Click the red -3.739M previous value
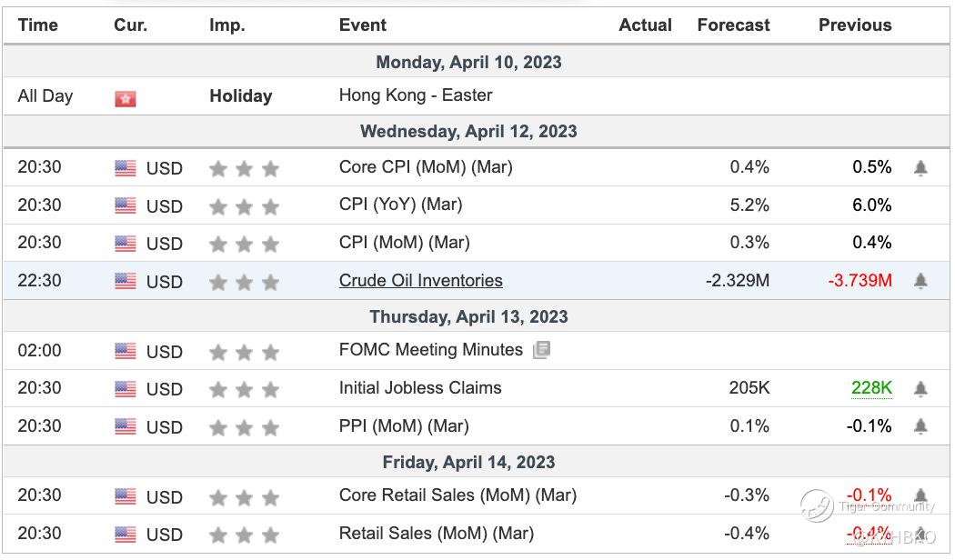Viewport: 955px width, 560px height. pyautogui.click(x=859, y=281)
